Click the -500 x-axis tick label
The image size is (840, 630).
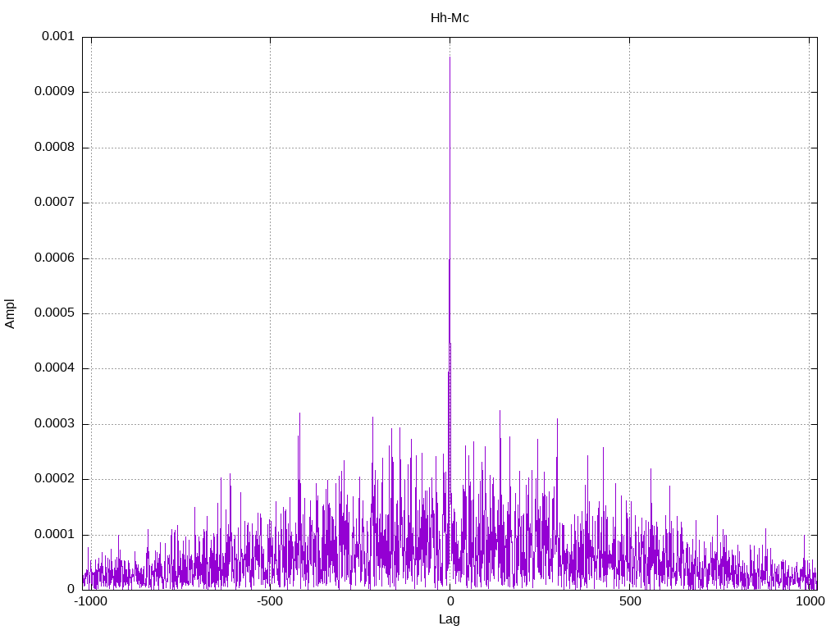(270, 602)
